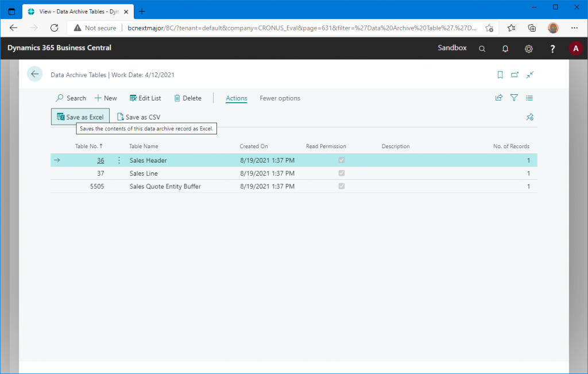Click table number 5505 cell
588x374 pixels.
97,186
